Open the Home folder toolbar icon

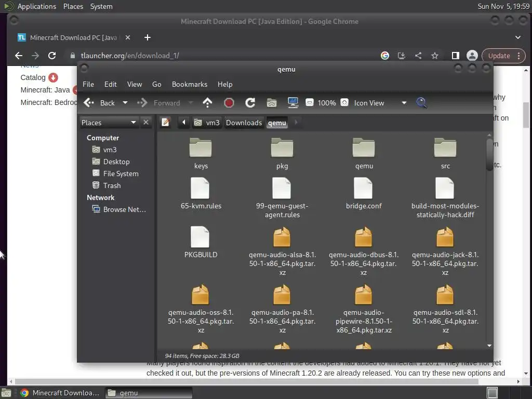tap(271, 103)
